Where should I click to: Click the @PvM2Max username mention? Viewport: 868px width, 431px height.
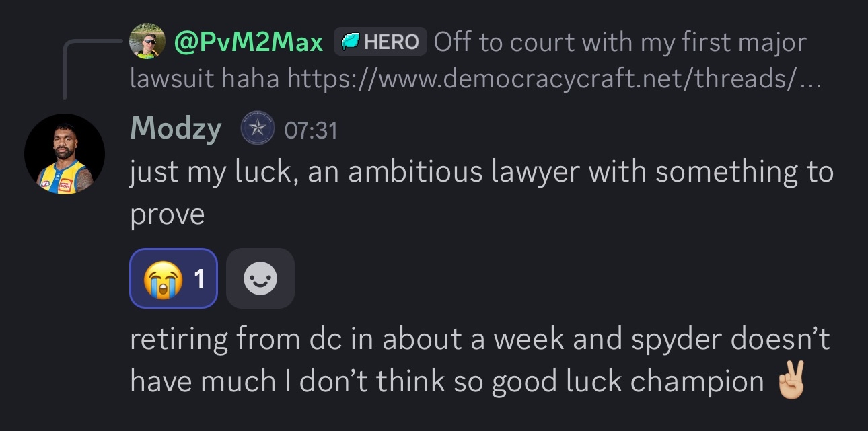(x=248, y=43)
